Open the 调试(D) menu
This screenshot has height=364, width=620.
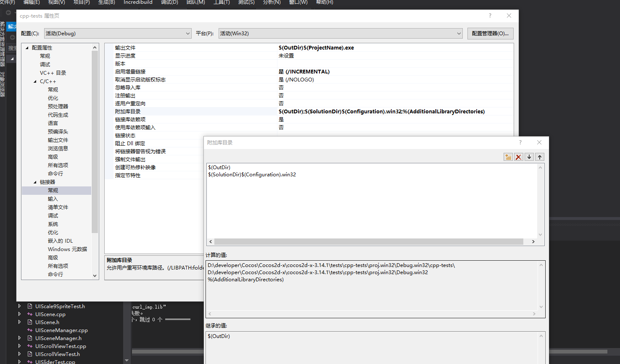pos(169,3)
